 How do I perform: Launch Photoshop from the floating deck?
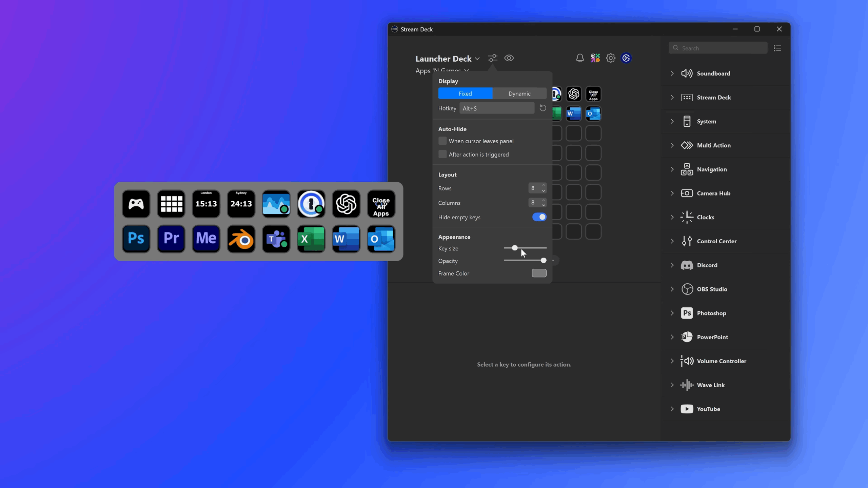point(136,239)
